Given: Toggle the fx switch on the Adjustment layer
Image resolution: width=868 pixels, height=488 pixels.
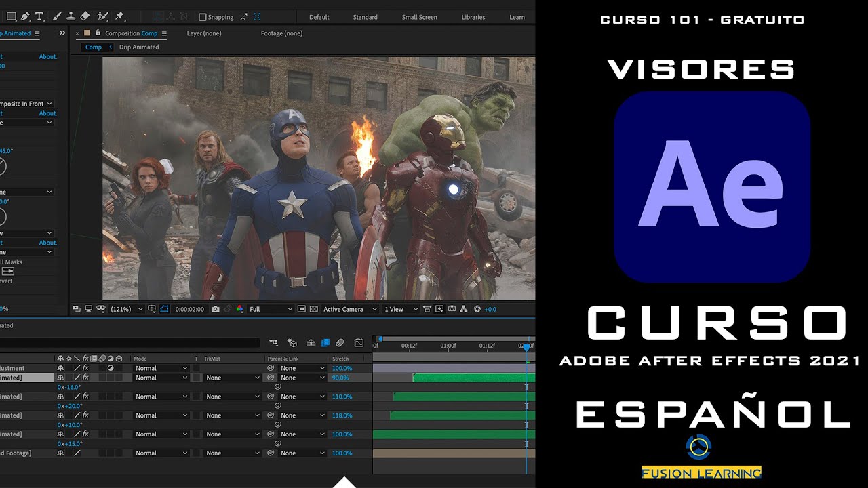Looking at the screenshot, I should click(x=85, y=368).
